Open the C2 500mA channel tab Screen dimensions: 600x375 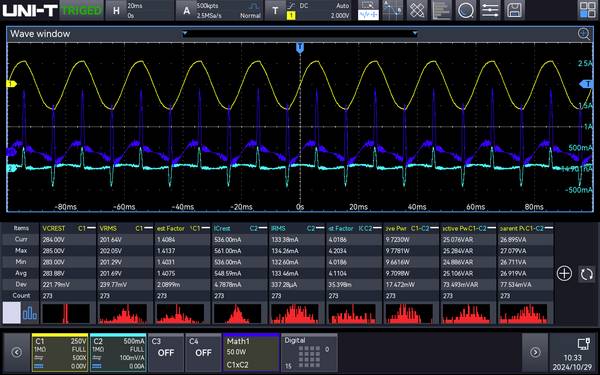coord(118,353)
